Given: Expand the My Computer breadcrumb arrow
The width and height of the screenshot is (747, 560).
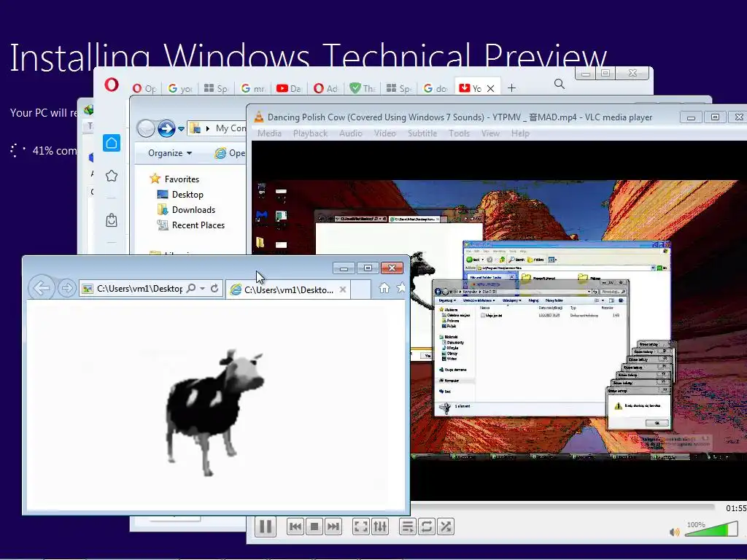Looking at the screenshot, I should pos(208,128).
